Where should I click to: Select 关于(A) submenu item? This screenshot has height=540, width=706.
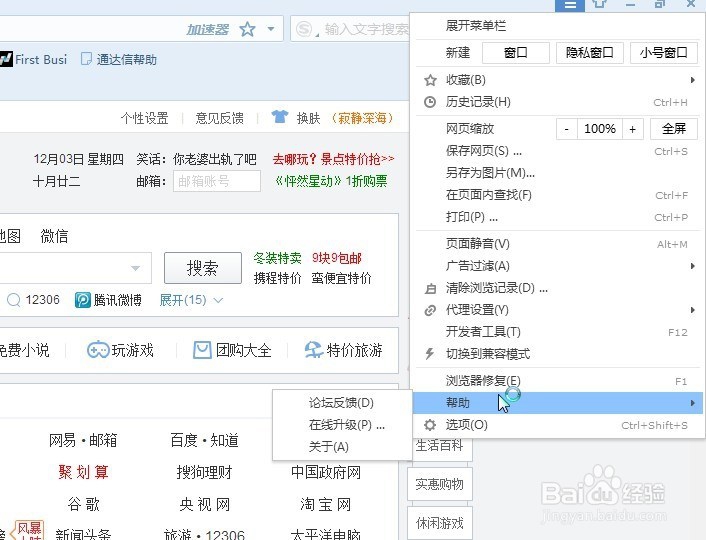[x=342, y=447]
